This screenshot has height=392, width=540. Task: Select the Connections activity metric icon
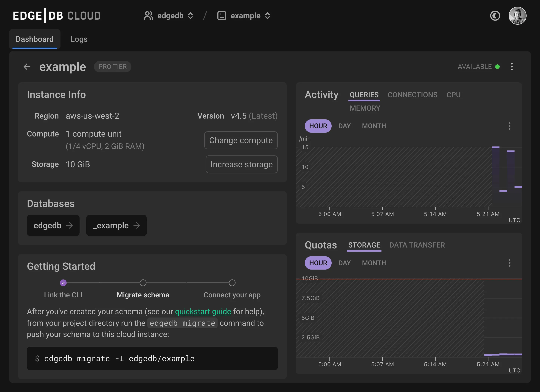412,94
